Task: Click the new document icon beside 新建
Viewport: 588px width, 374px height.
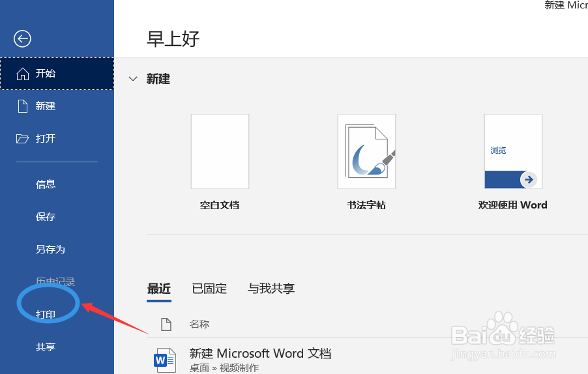Action: tap(23, 106)
